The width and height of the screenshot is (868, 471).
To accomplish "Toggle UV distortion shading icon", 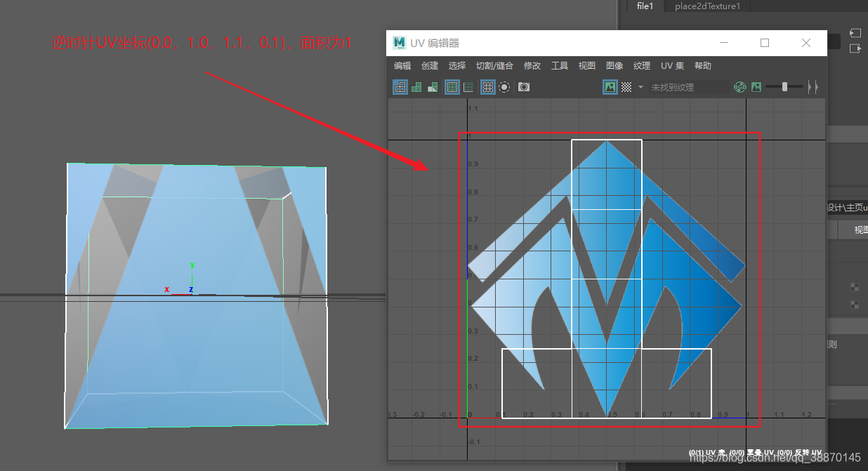I will 433,87.
